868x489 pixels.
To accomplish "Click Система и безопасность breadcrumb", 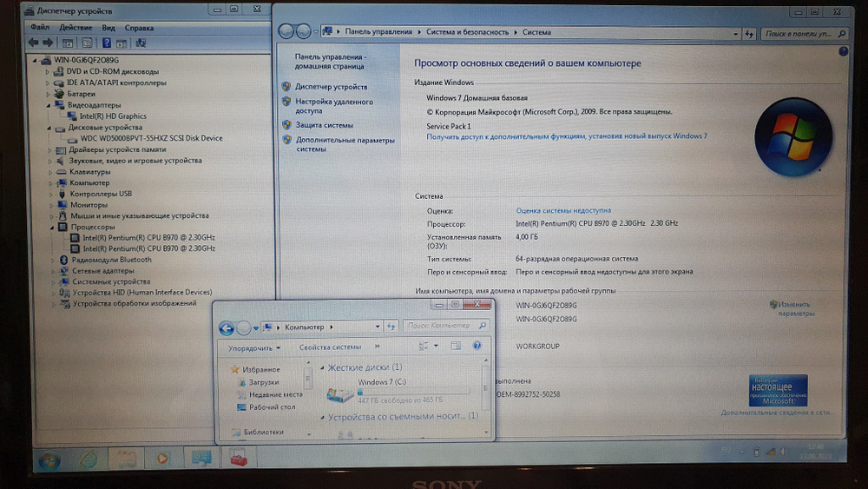I will point(467,32).
